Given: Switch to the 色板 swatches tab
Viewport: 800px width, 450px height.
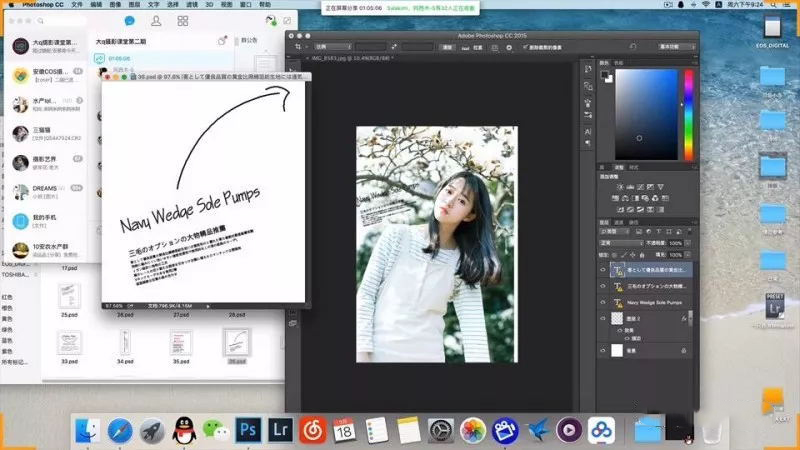Looking at the screenshot, I should [619, 63].
